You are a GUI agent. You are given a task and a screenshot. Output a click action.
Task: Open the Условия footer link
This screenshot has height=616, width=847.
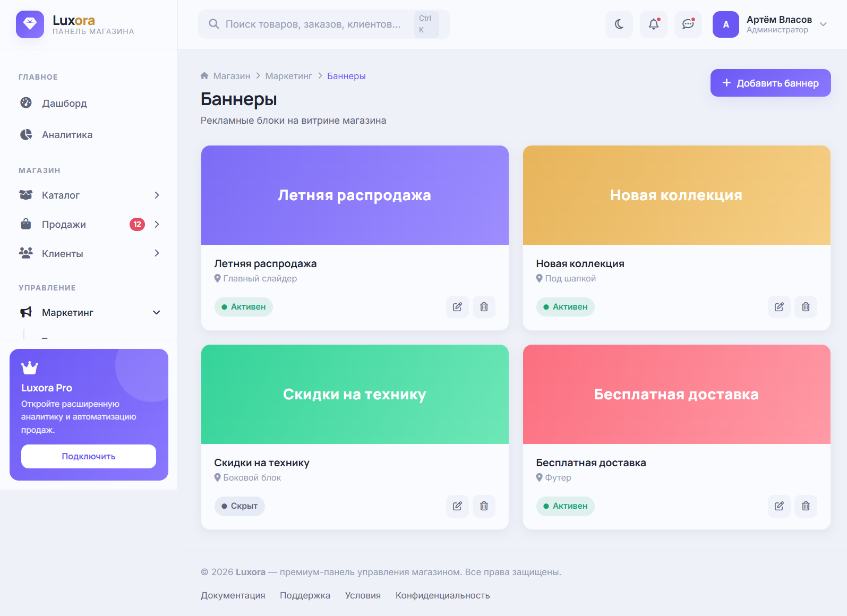click(x=363, y=595)
